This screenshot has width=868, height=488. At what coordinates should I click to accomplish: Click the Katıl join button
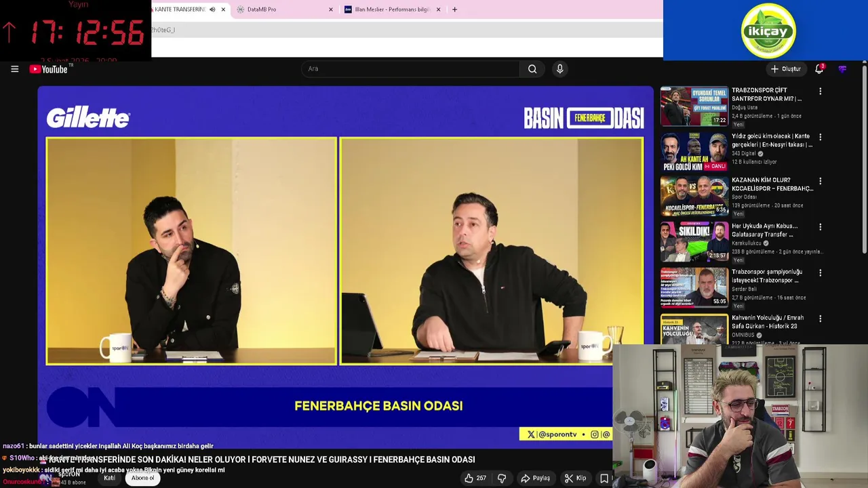[109, 478]
